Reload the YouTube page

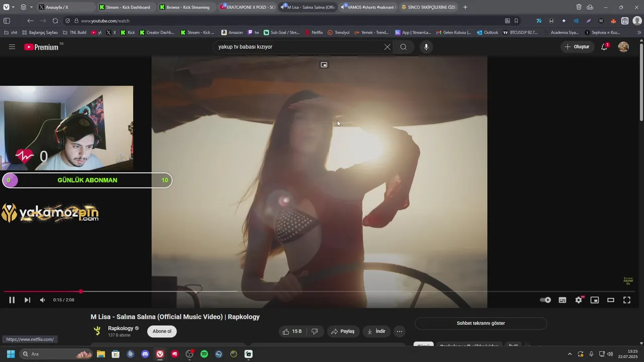click(55, 21)
